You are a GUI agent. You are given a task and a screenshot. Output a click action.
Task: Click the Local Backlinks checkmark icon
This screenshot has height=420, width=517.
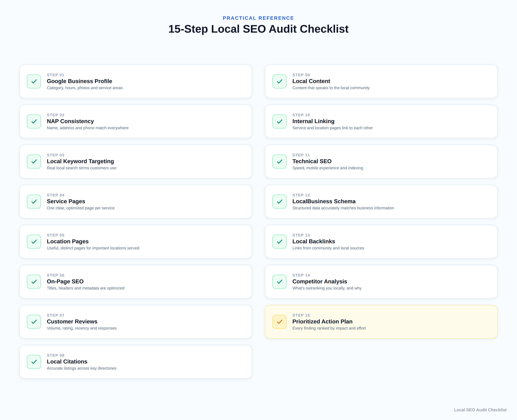coord(280,241)
